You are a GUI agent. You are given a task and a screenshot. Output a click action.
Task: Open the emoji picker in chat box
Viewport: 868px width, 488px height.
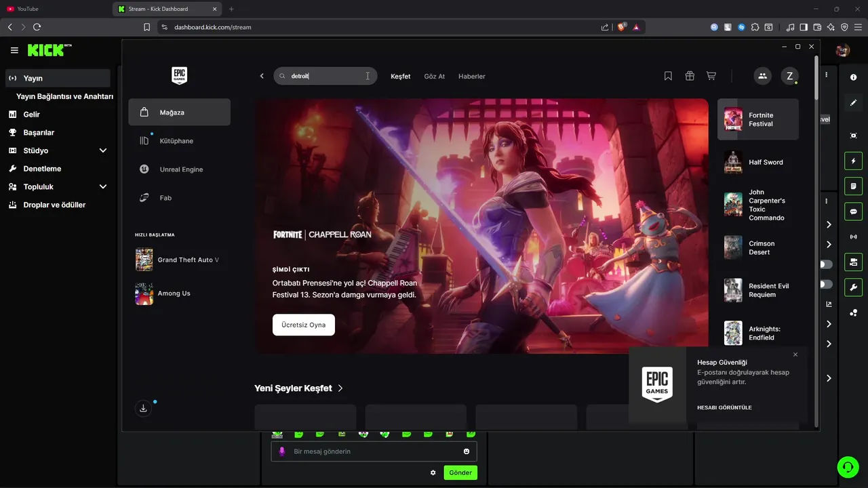click(467, 451)
